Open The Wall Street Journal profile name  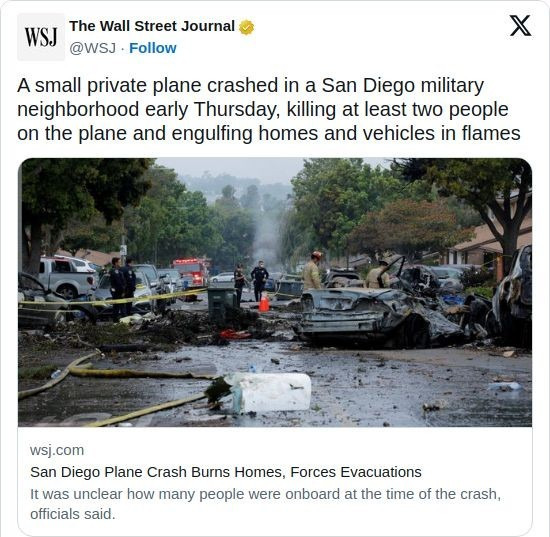tap(152, 26)
